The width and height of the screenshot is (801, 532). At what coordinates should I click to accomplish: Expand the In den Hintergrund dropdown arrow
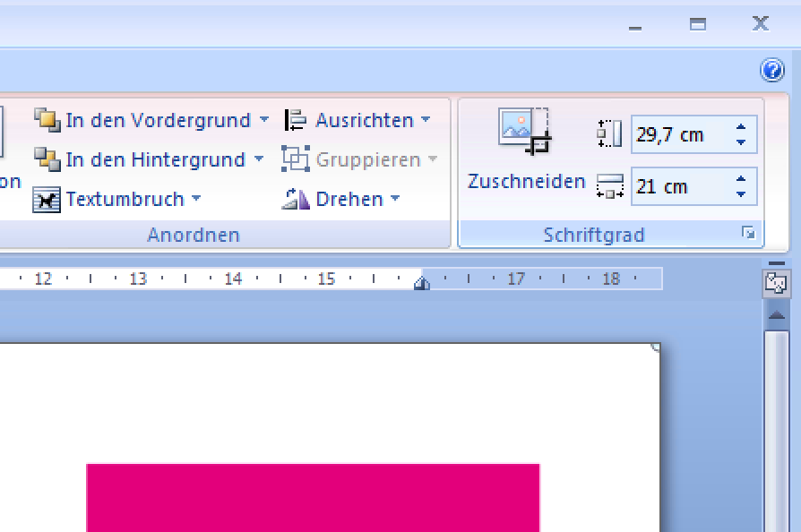(x=258, y=159)
